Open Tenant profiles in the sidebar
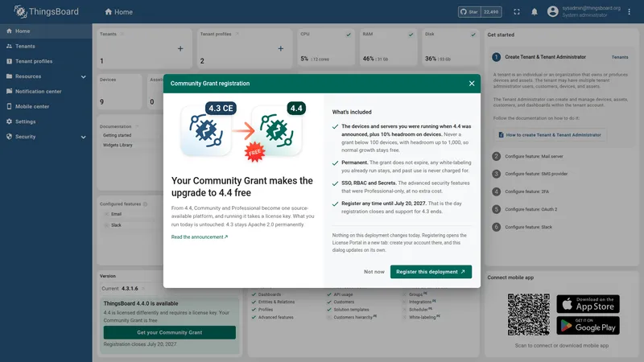Screen dimensions: 644x362 tap(46, 61)
